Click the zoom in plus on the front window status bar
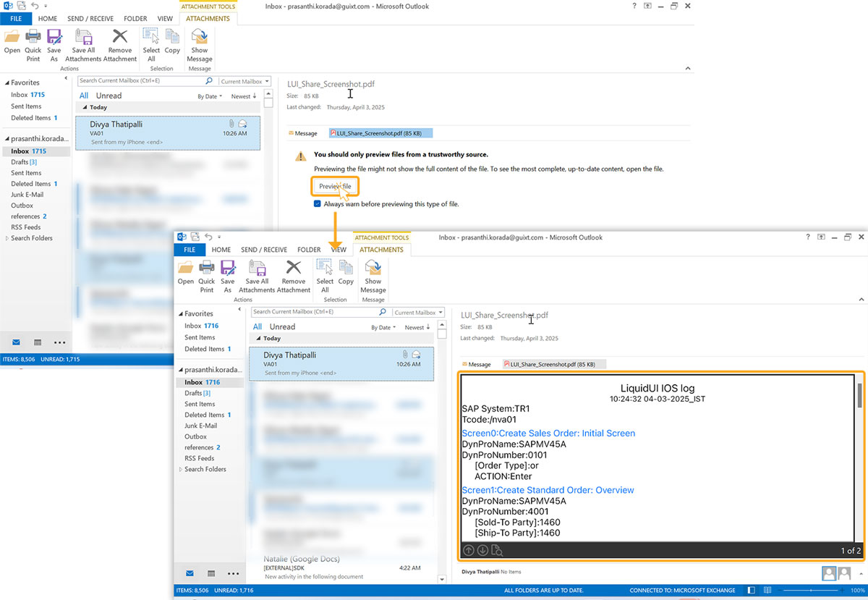868x600 pixels. pyautogui.click(x=843, y=591)
